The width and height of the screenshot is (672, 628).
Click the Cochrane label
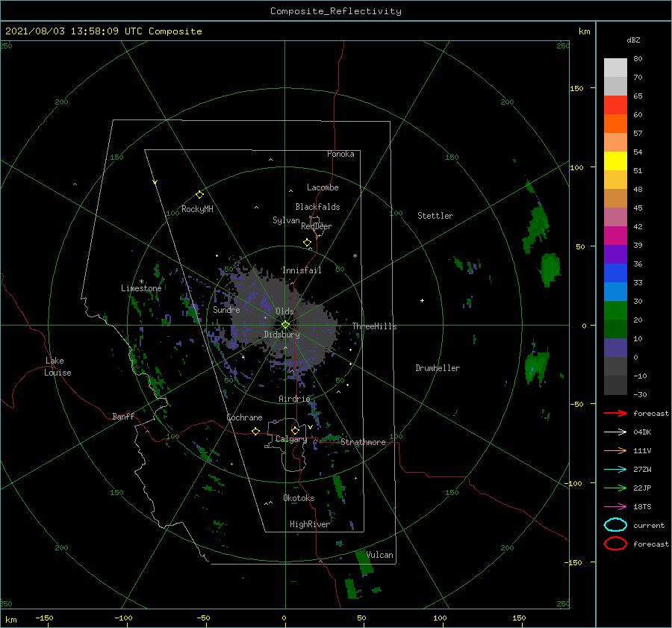pyautogui.click(x=244, y=417)
